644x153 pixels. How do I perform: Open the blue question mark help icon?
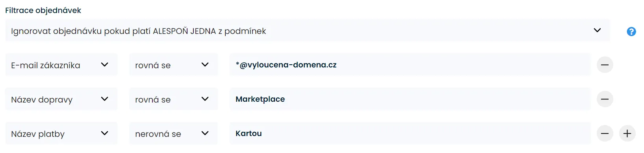[x=631, y=32]
